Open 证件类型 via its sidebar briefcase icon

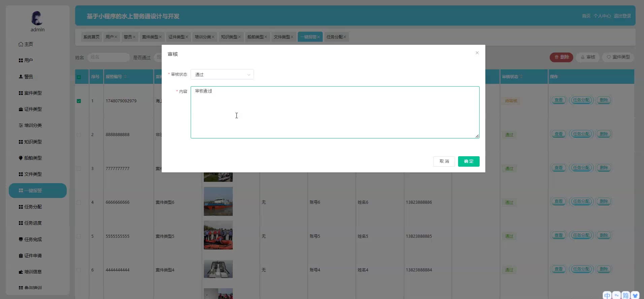coord(21,109)
